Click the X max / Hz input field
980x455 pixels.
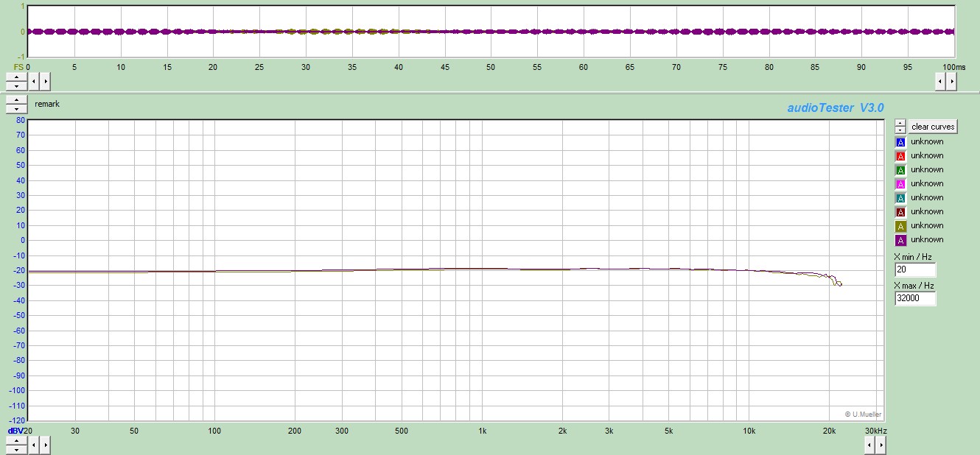(914, 299)
